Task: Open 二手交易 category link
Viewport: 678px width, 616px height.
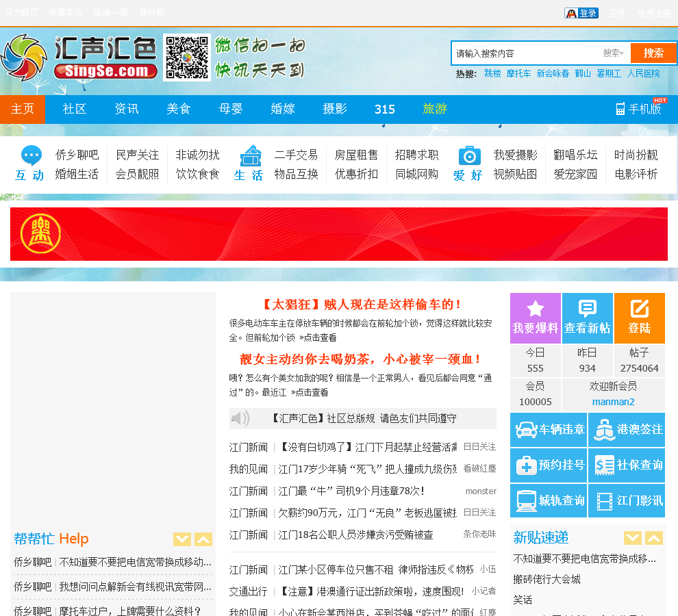Action: point(296,155)
